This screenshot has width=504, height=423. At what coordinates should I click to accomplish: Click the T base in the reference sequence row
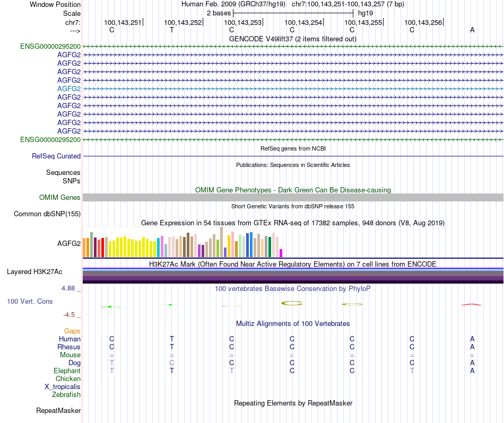tap(172, 30)
